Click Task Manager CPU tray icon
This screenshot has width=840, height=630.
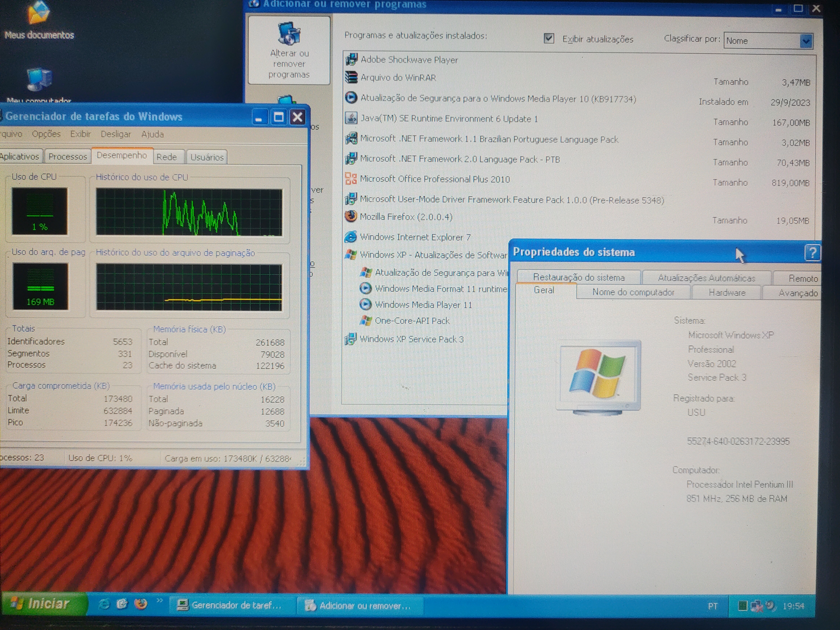click(x=742, y=605)
